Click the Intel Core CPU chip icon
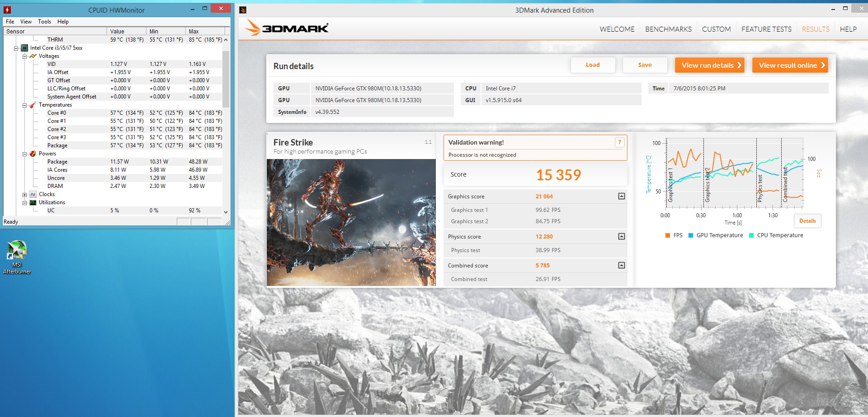The height and width of the screenshot is (417, 868). 24,48
